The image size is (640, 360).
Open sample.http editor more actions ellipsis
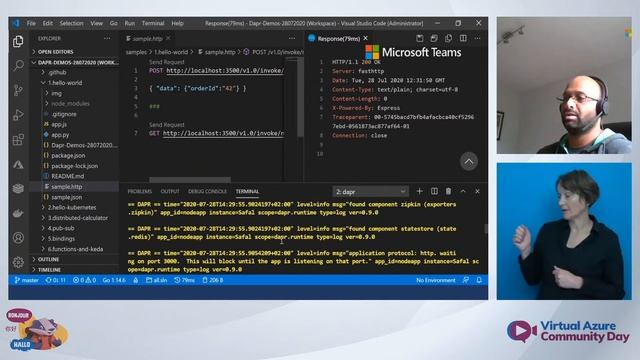[292, 38]
